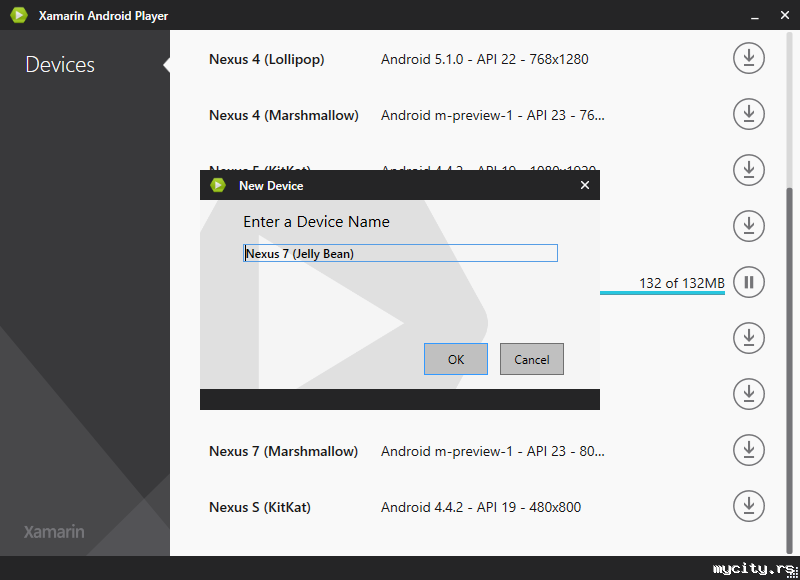Click the download icon directly above Nexus 7 (Marshmallow) row

click(x=748, y=394)
